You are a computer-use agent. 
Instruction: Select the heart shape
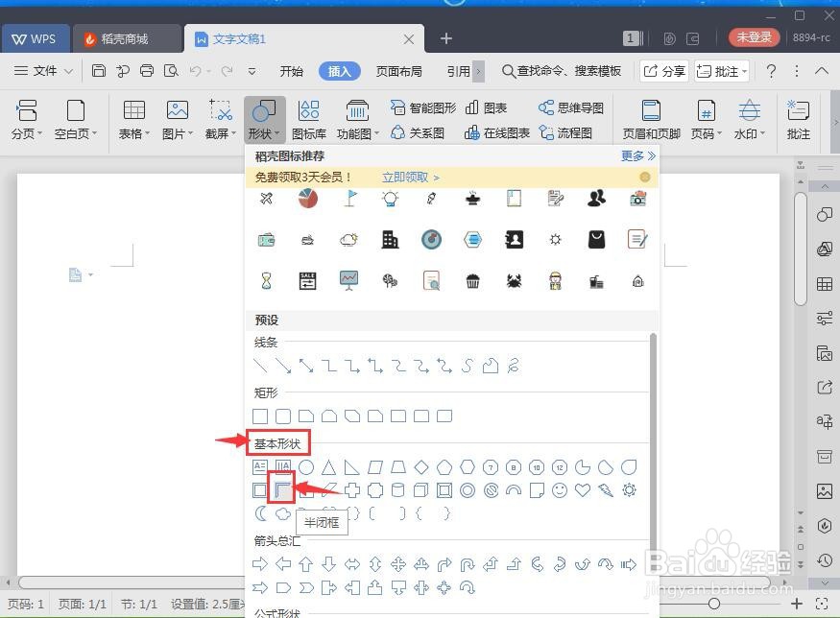click(583, 490)
